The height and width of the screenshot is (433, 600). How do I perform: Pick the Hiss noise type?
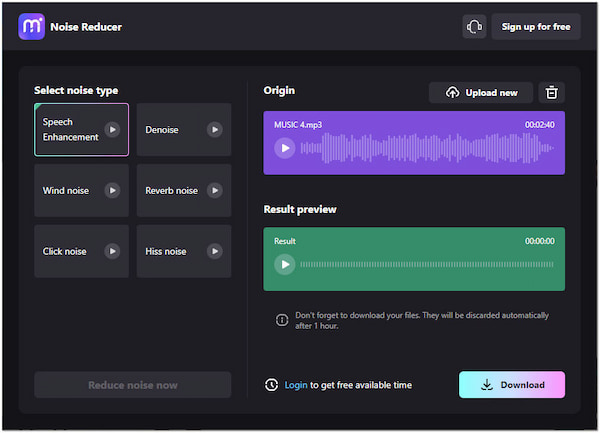pyautogui.click(x=184, y=251)
